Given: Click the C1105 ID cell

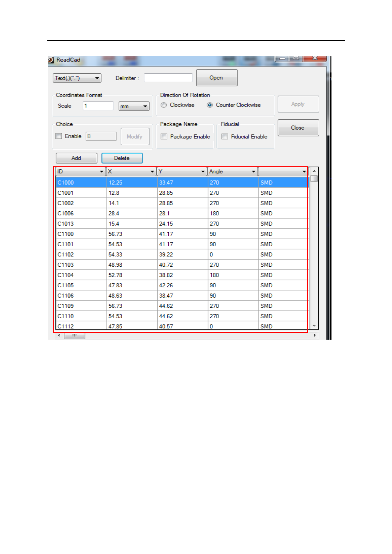Looking at the screenshot, I should [x=81, y=285].
